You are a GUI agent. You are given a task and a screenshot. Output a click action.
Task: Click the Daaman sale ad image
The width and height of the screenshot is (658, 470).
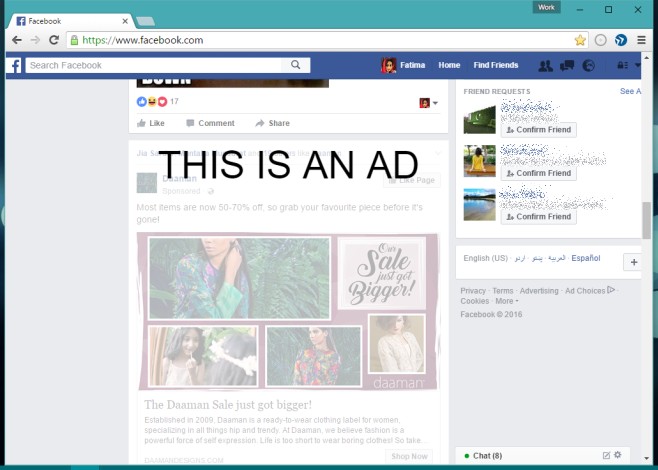point(288,311)
